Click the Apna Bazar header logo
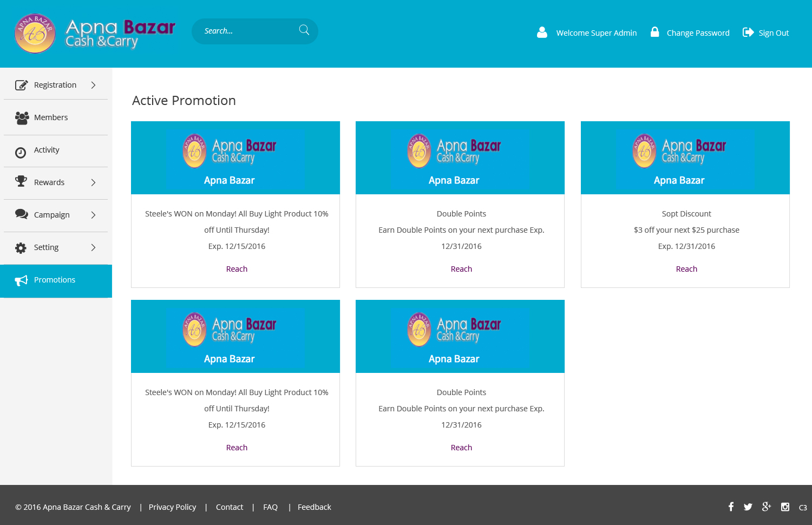This screenshot has width=812, height=525. pos(95,34)
